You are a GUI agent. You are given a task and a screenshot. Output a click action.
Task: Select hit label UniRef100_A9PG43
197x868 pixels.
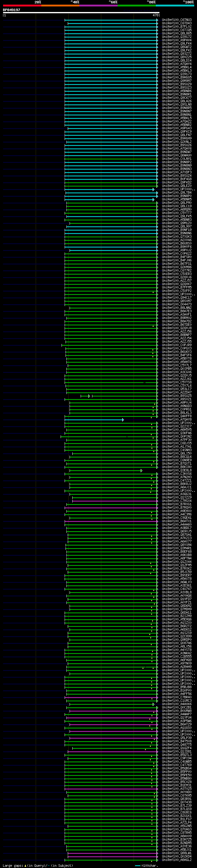(177, 128)
